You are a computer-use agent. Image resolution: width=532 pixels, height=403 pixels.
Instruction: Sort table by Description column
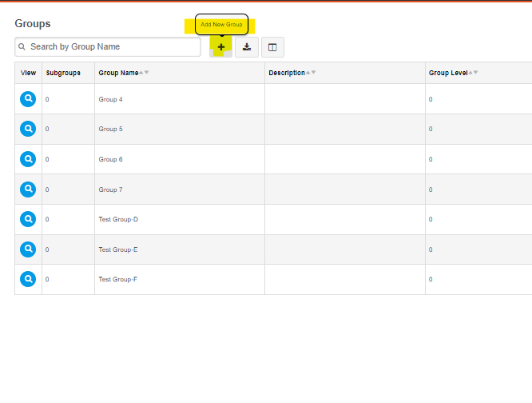287,73
